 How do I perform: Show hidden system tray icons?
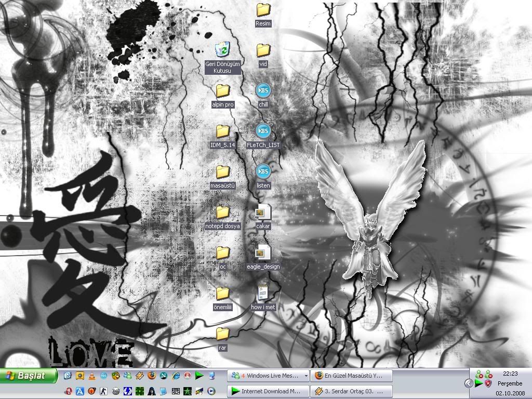pyautogui.click(x=469, y=383)
